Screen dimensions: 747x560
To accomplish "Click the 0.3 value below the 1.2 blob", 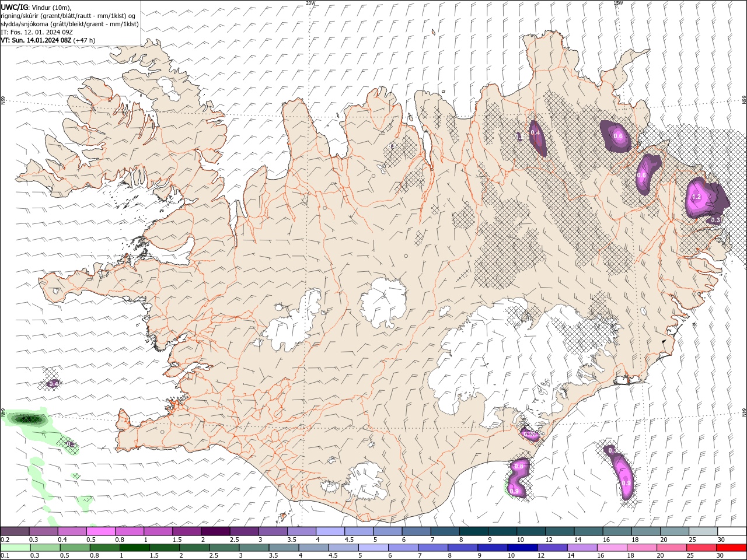I will (x=716, y=220).
